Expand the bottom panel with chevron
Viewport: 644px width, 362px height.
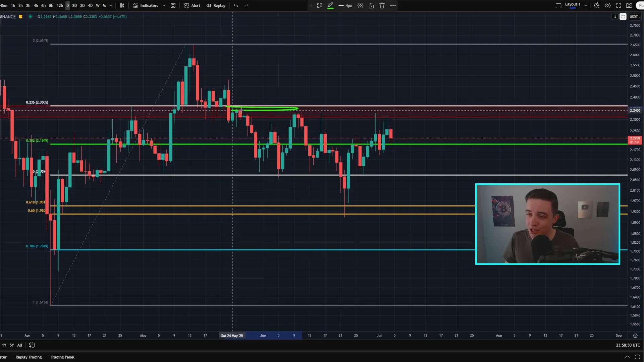coord(627,357)
